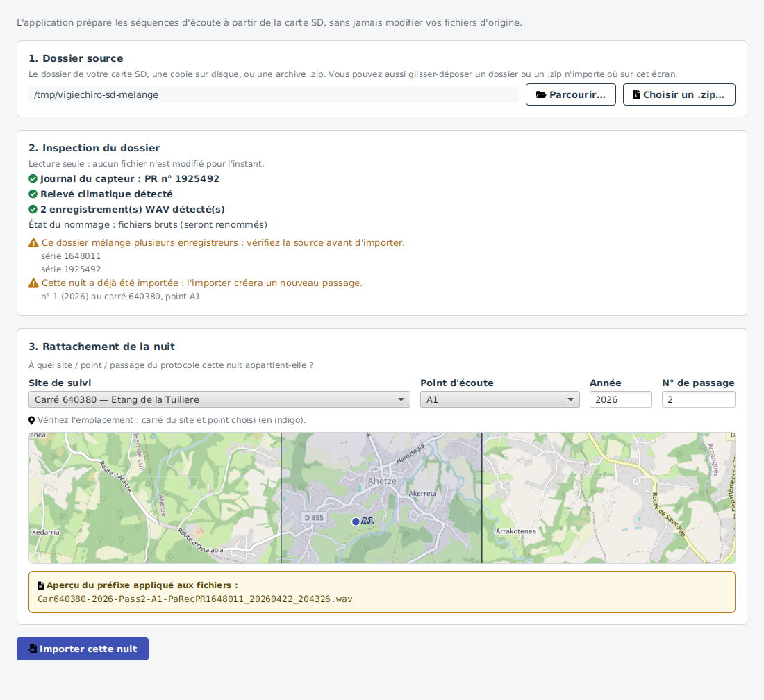
Task: Click the Arrakotenea label on the map
Action: coord(515,531)
